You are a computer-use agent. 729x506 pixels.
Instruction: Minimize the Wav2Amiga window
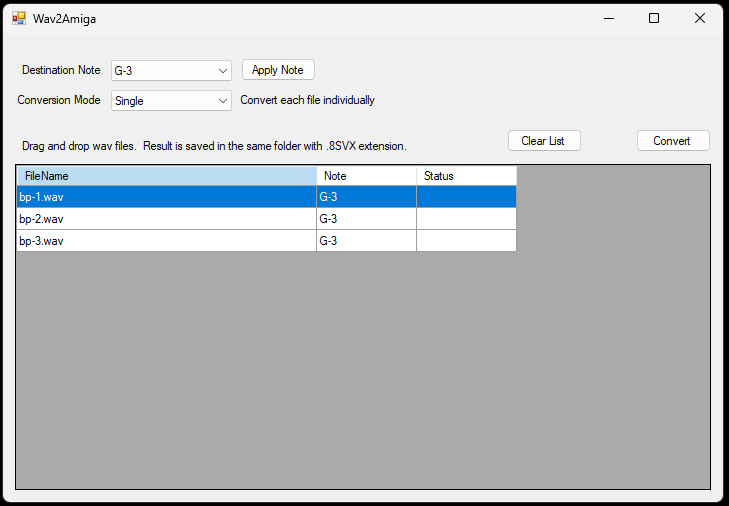[608, 18]
